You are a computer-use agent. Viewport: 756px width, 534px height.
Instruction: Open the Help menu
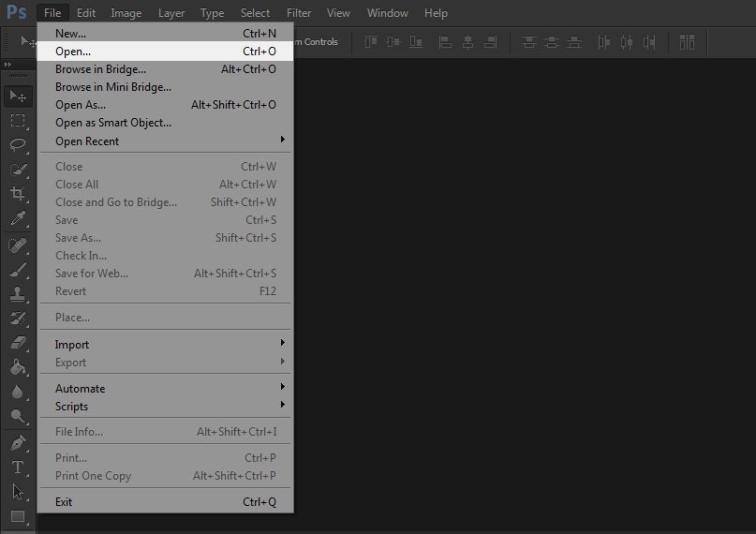click(436, 13)
